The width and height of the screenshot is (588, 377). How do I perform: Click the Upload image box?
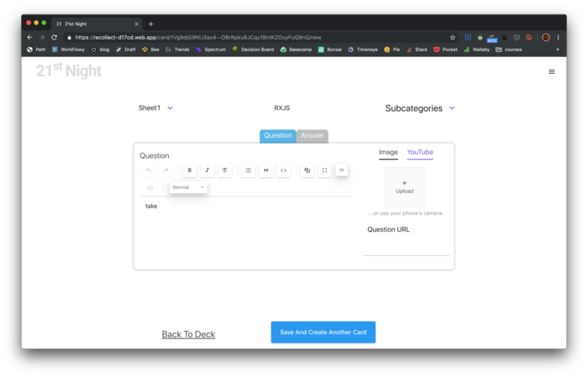(404, 186)
